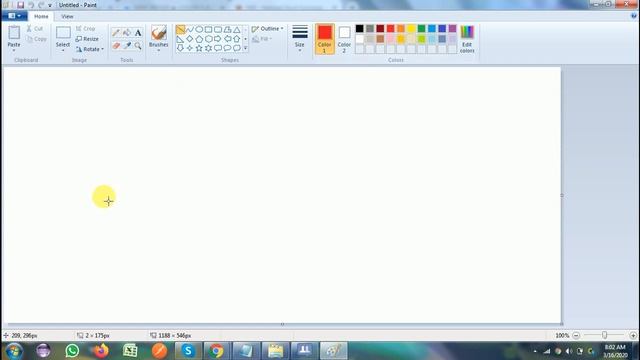The height and width of the screenshot is (360, 640).
Task: Click the canvas right-edge resize handle
Action: pyautogui.click(x=562, y=196)
